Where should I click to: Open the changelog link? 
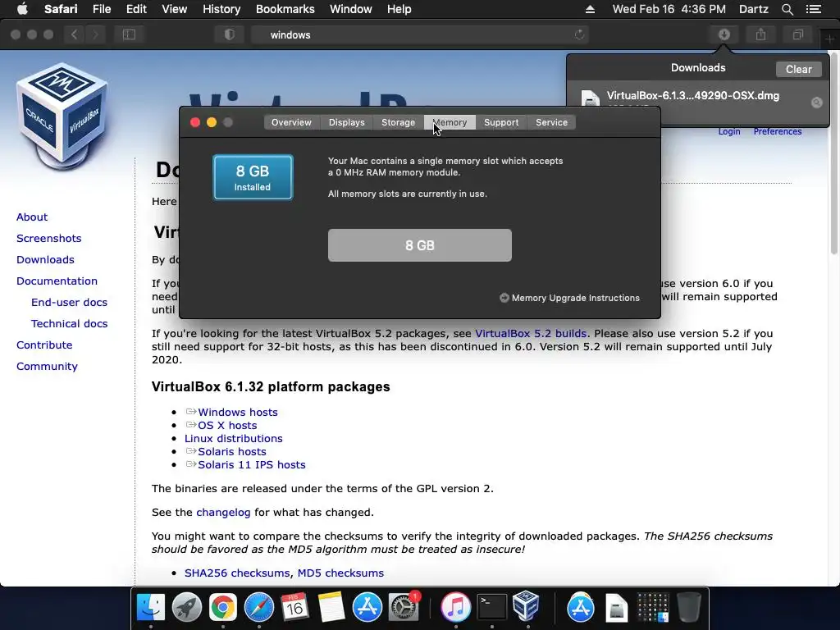tap(223, 512)
